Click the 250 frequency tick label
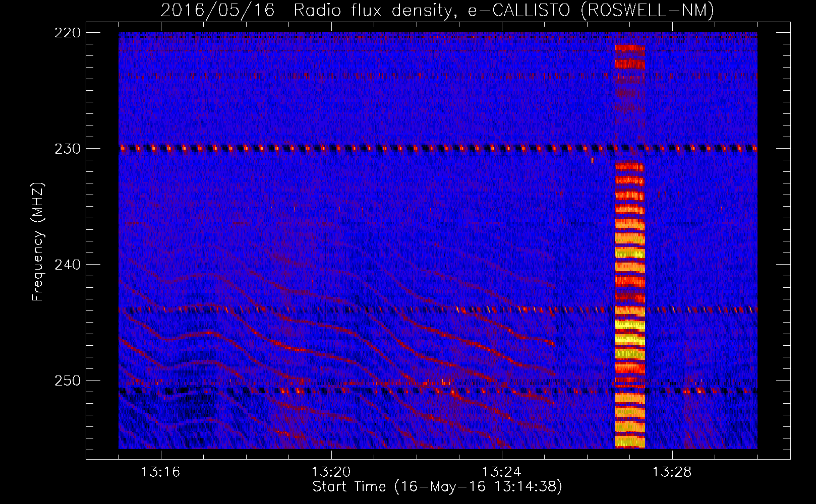816x504 pixels. pos(67,381)
